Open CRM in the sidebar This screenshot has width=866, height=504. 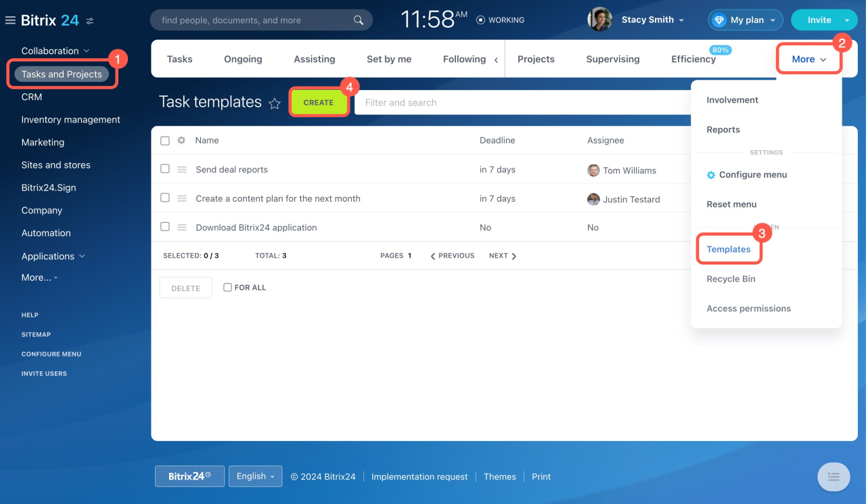pyautogui.click(x=32, y=97)
